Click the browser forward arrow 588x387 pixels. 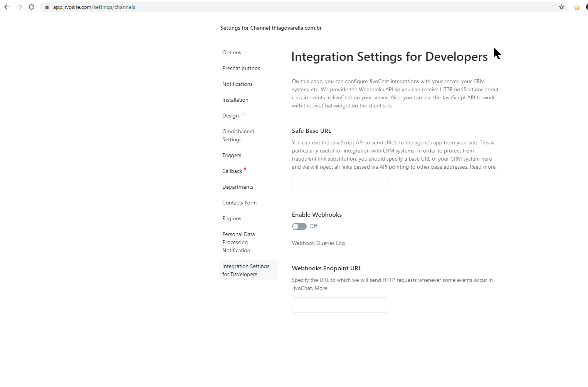click(x=19, y=7)
